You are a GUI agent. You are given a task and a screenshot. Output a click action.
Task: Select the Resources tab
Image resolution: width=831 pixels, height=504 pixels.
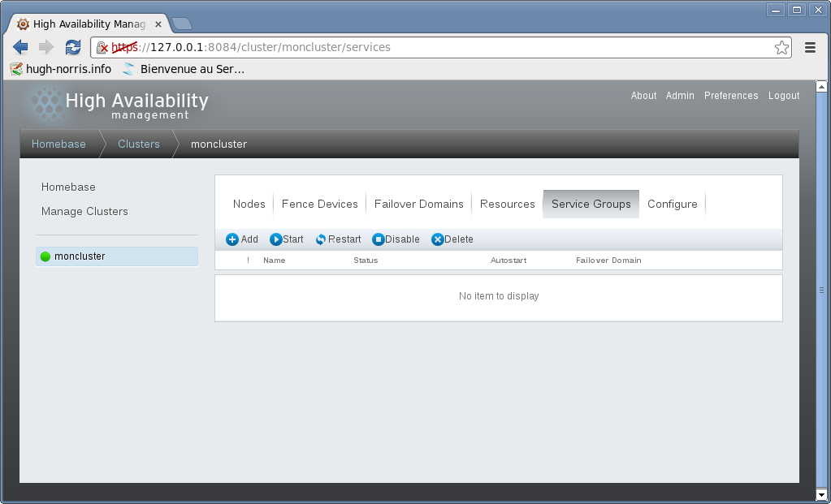507,204
